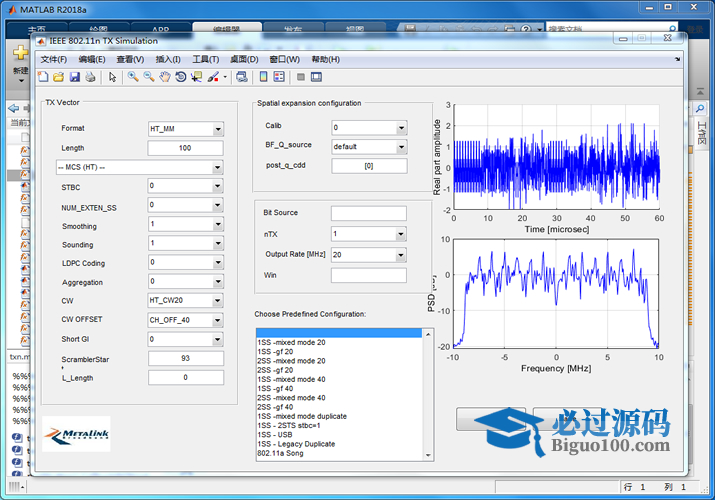Open the Format HT_MM dropdown

(186, 129)
